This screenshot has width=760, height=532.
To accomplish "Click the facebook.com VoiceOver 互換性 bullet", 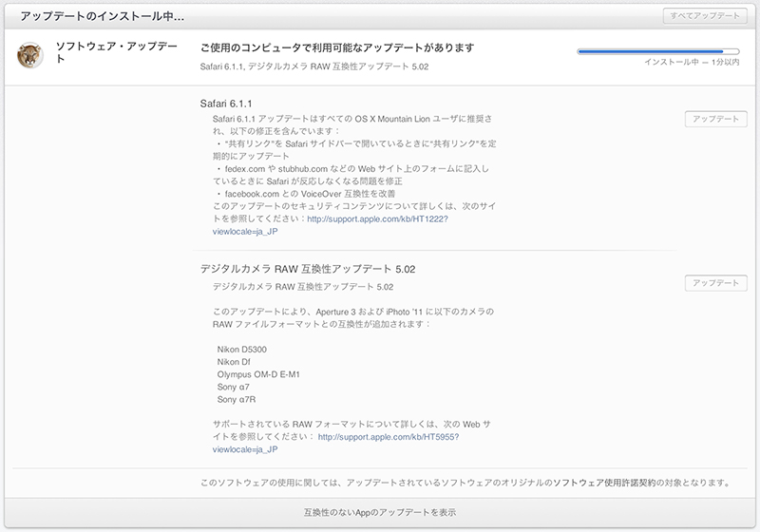I will (306, 194).
